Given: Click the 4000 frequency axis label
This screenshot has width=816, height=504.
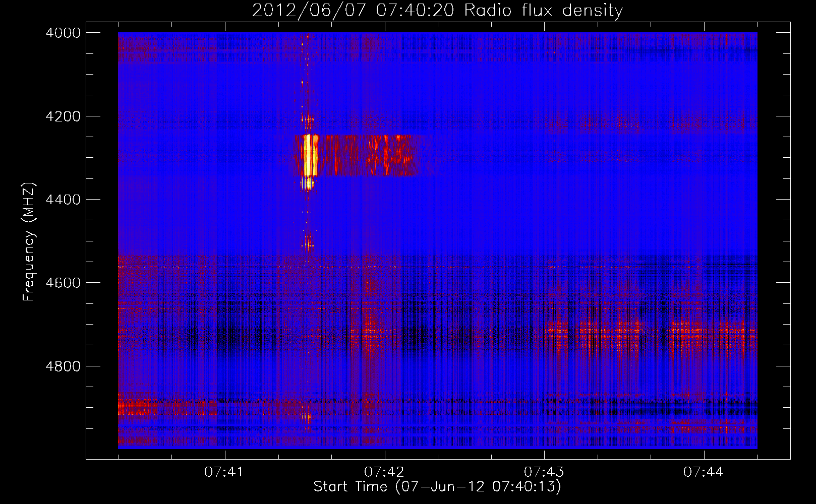Looking at the screenshot, I should (x=63, y=33).
